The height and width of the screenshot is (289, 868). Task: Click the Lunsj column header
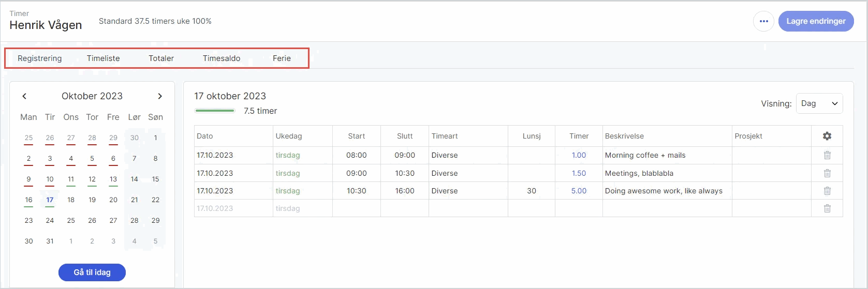pos(532,136)
